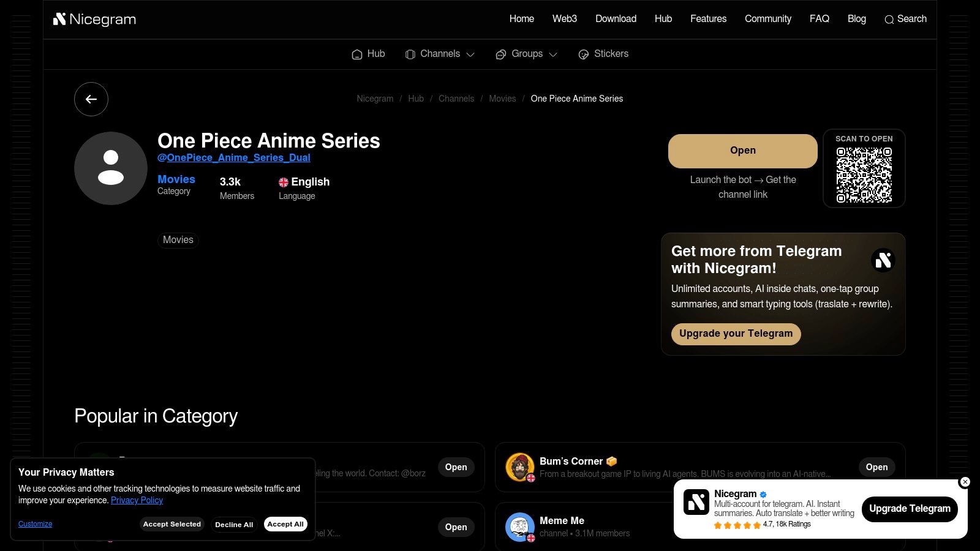This screenshot has width=980, height=551.
Task: Click Hub breadcrumb link
Action: coord(416,99)
